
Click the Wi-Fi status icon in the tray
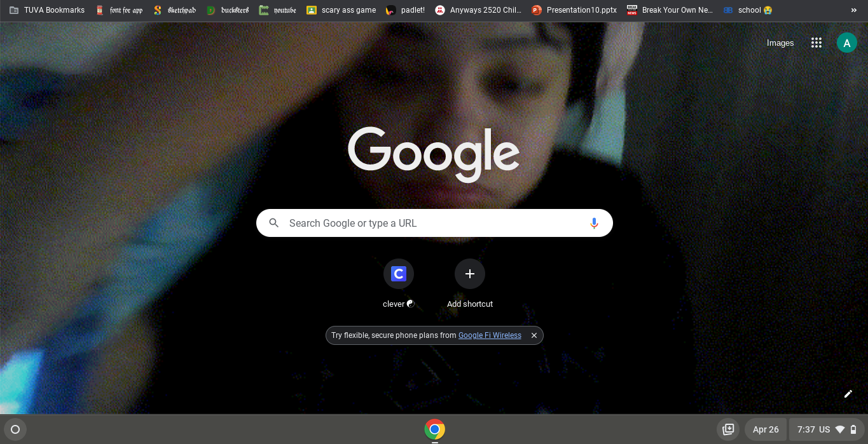[840, 429]
